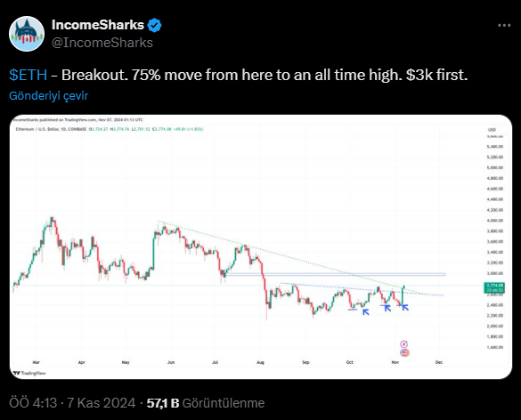Click the blue verified badge next to IncomeSharks
This screenshot has height=420, width=521.
click(x=154, y=25)
